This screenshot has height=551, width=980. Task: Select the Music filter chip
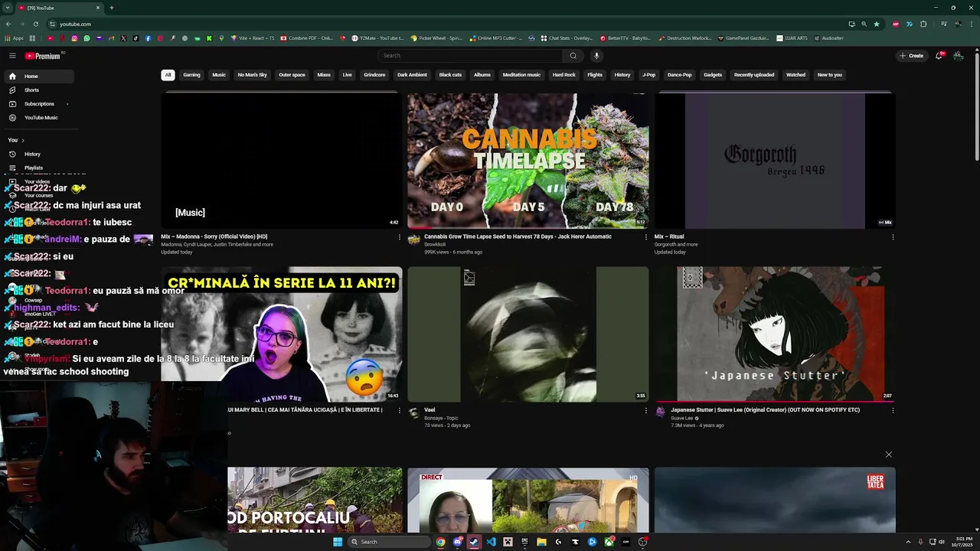click(x=219, y=75)
